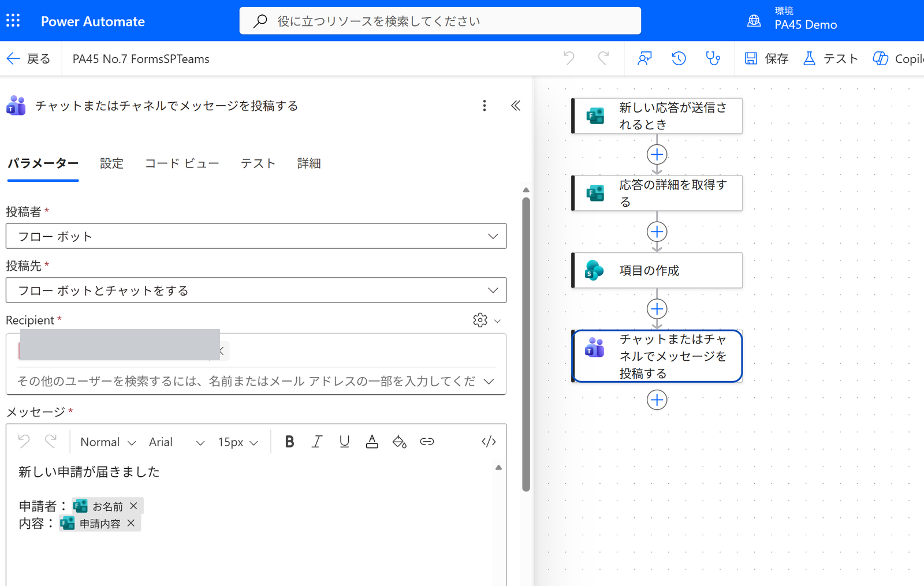Viewport: 924px width, 586px height.
Task: Click the flow name PA45 No.7 FormsSPTeams
Action: (x=141, y=59)
